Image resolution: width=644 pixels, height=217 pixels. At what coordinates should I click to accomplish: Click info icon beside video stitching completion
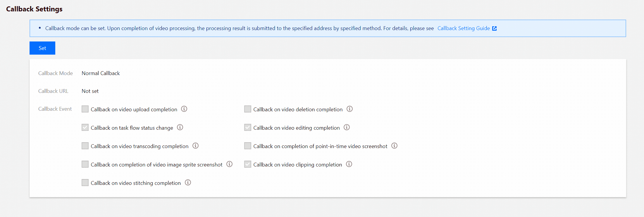pyautogui.click(x=188, y=183)
